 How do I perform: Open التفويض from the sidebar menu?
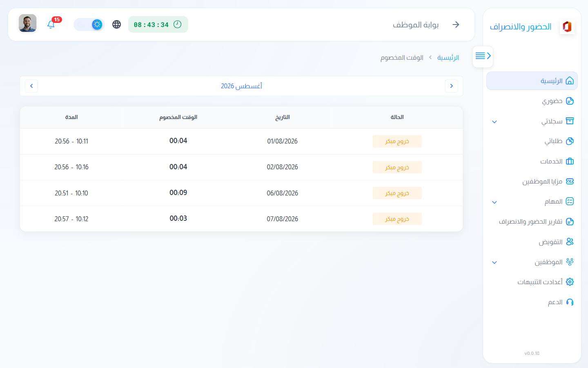tap(532, 242)
